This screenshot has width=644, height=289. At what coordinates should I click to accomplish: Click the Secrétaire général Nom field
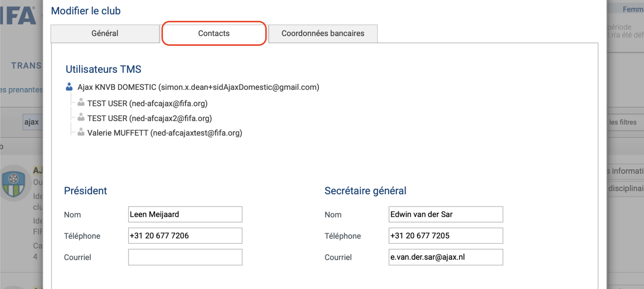coord(446,215)
